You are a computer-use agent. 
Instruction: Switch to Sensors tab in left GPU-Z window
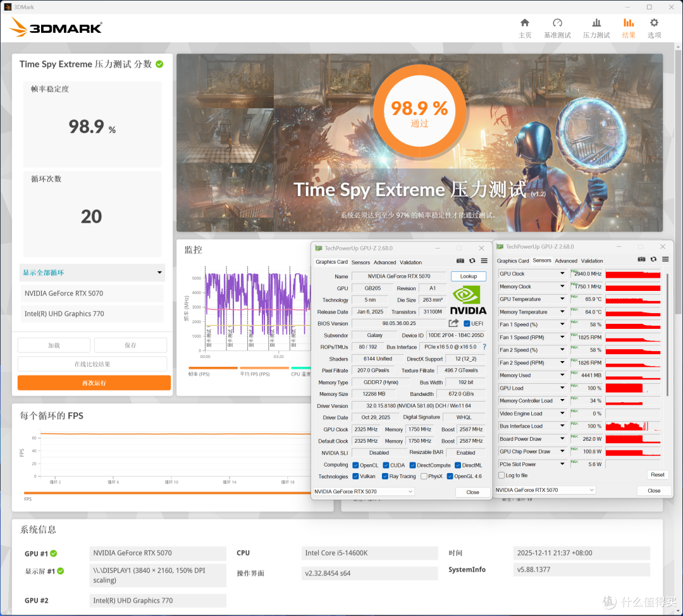360,262
